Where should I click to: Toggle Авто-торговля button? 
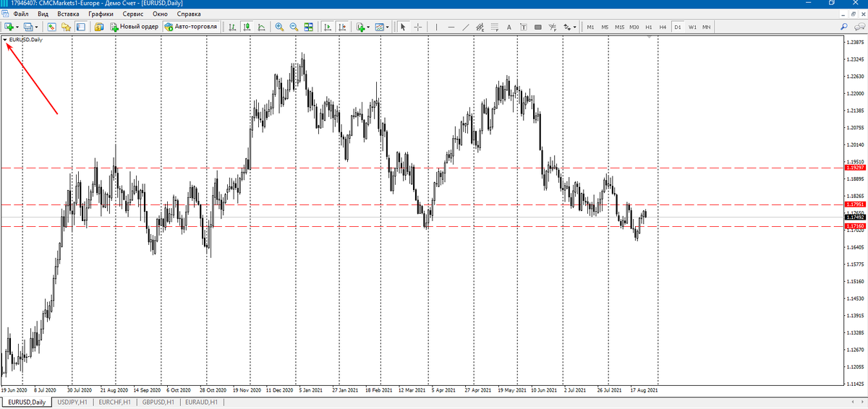coord(191,27)
